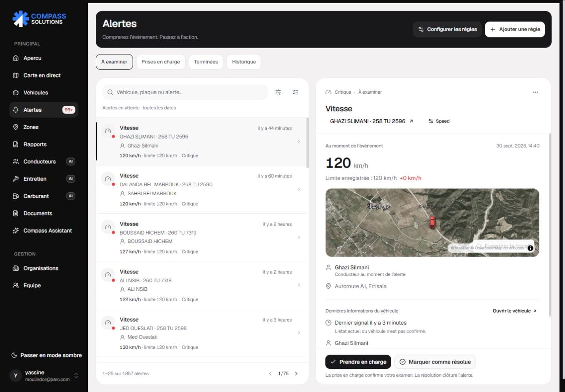Open the GHAZI SLIMANI 258 TU 2596 vehicle link
The image size is (565, 392).
(372, 121)
